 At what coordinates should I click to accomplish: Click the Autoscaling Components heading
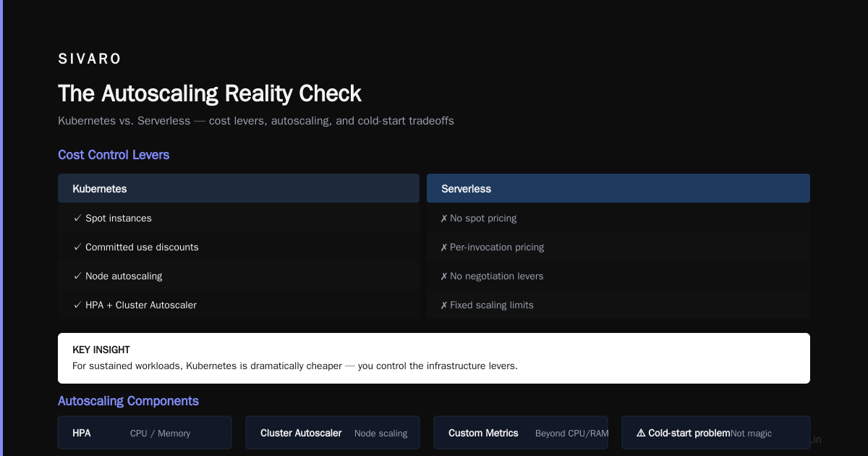[128, 401]
